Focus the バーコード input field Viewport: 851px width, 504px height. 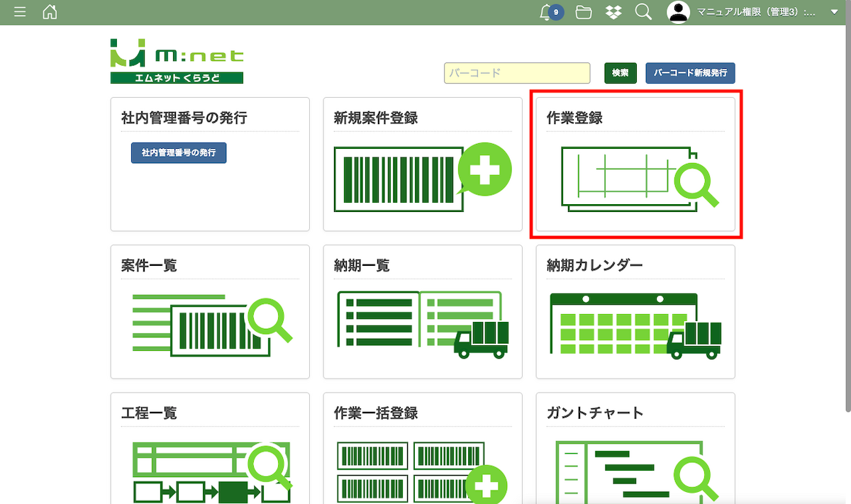pyautogui.click(x=517, y=73)
